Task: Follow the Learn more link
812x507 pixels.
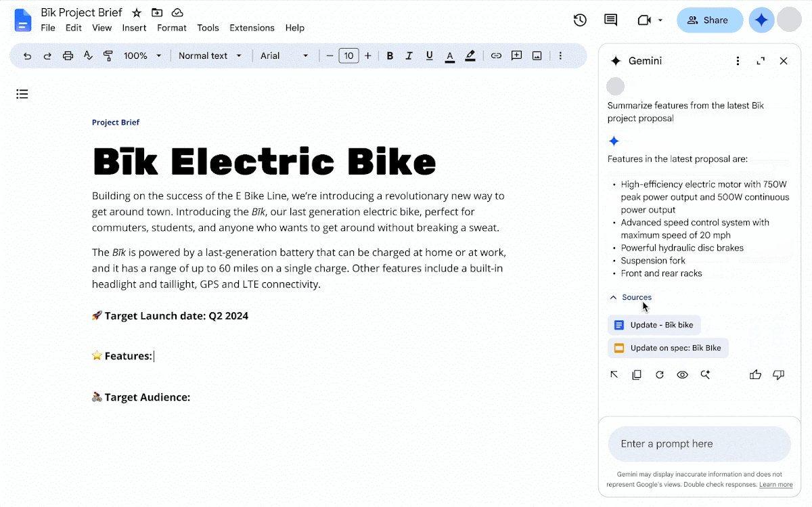Action: click(775, 485)
